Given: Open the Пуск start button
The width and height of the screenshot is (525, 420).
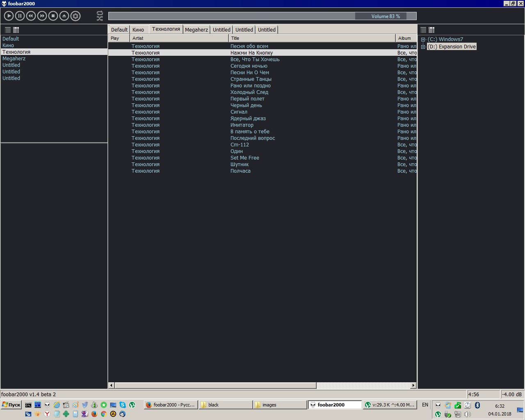Looking at the screenshot, I should [11, 405].
